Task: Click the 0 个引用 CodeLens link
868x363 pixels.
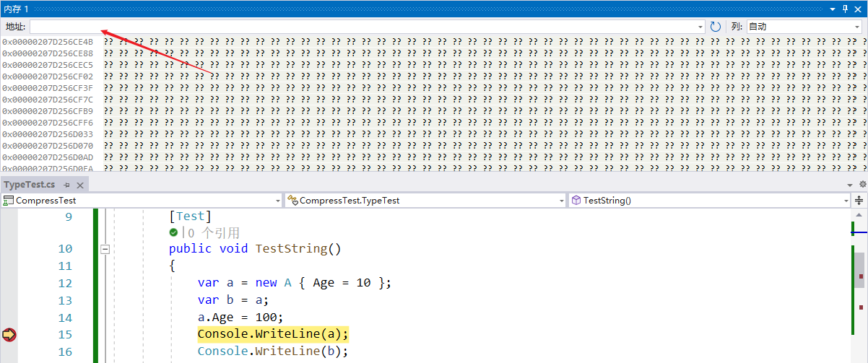Action: point(214,233)
